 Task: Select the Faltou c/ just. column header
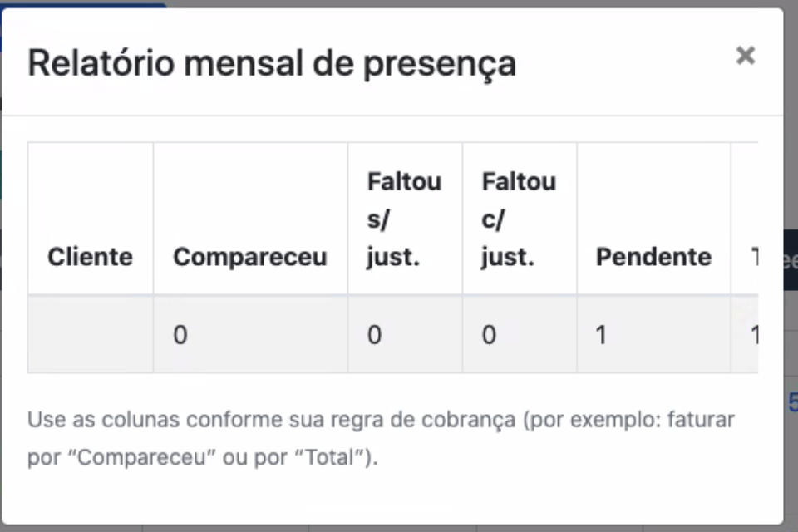(519, 219)
